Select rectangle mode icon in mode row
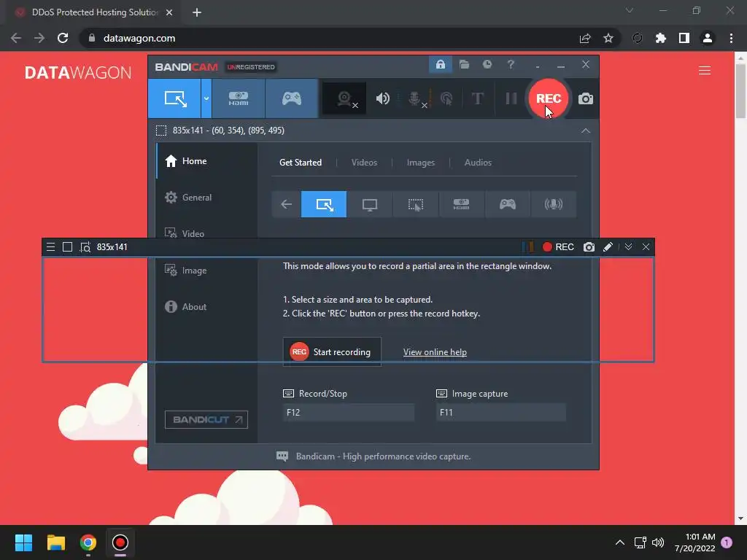Screen dimensions: 747x560 click(324, 204)
